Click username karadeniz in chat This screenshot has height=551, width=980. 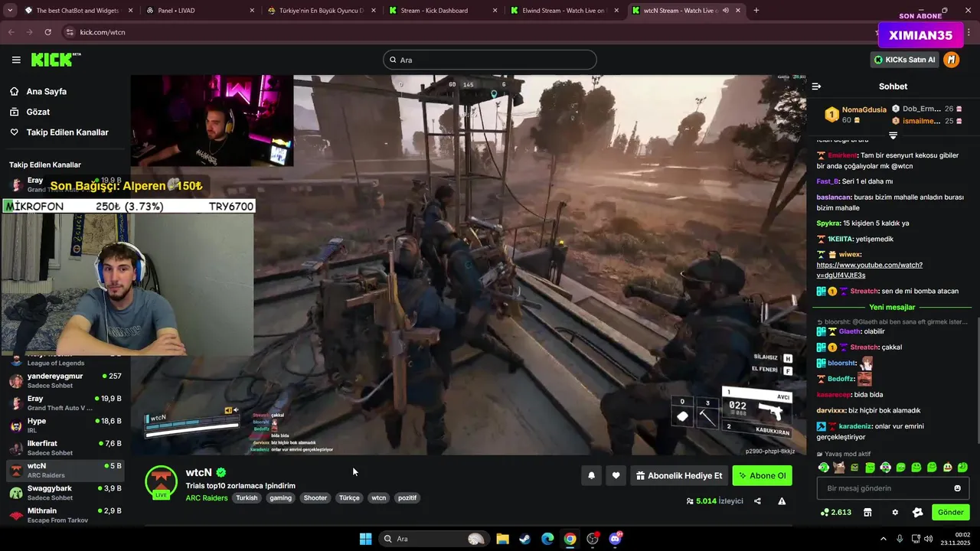pyautogui.click(x=855, y=426)
